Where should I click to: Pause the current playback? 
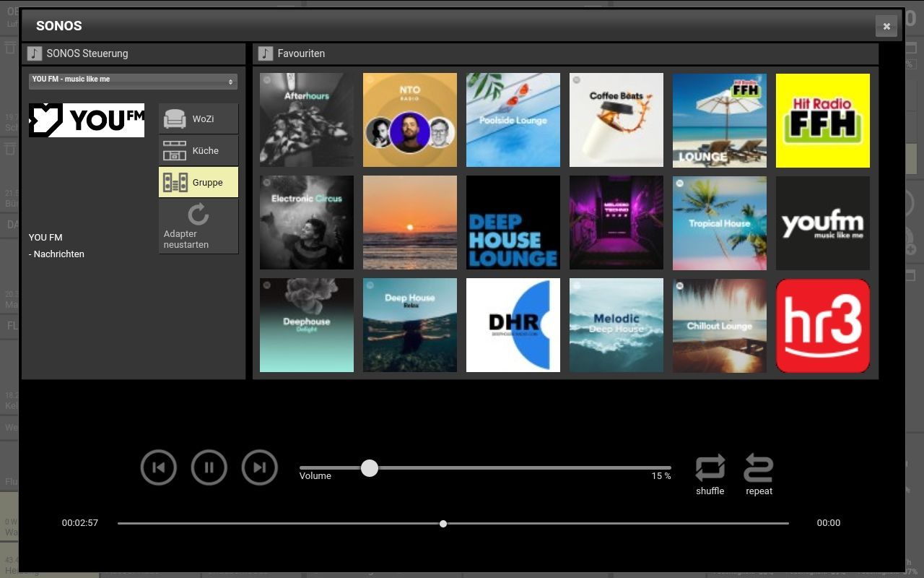(209, 467)
